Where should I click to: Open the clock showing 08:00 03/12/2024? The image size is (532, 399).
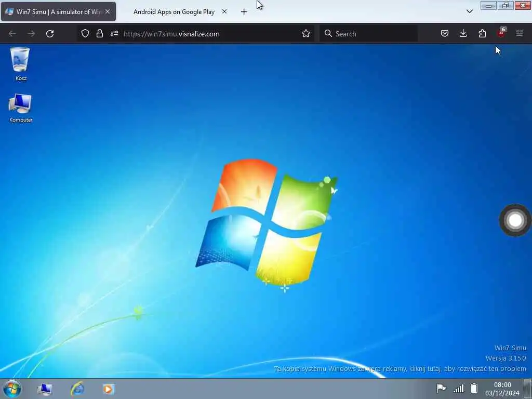[502, 389]
